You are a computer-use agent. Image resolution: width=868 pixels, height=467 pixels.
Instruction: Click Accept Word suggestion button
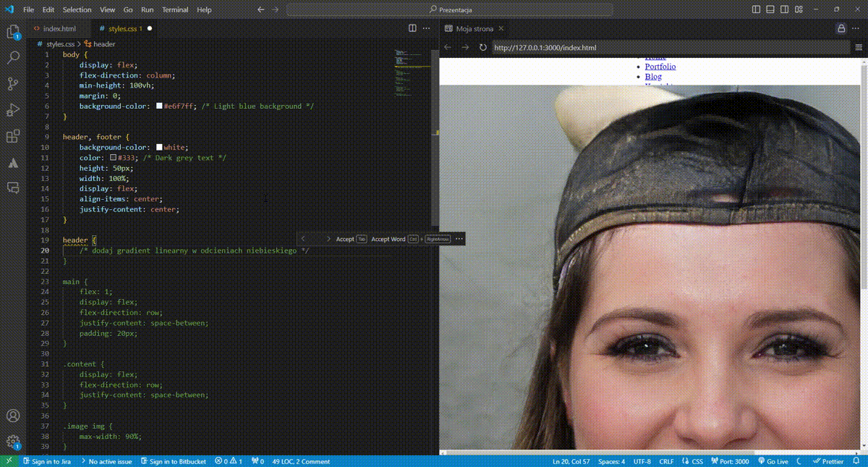pos(410,239)
